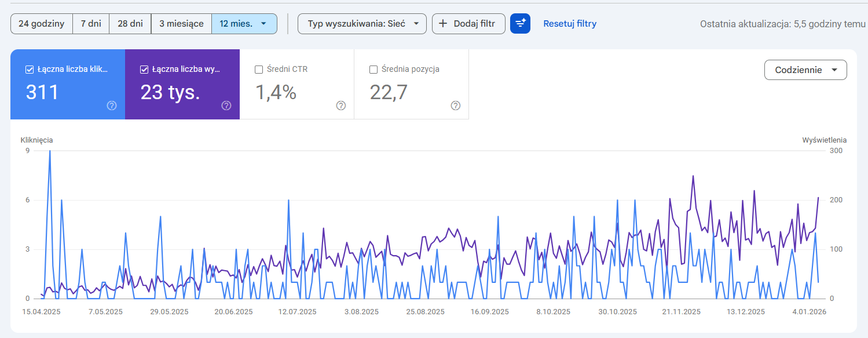Viewport: 868px width, 338px height.
Task: Expand the 12 mies. date range dropdown
Action: 244,24
